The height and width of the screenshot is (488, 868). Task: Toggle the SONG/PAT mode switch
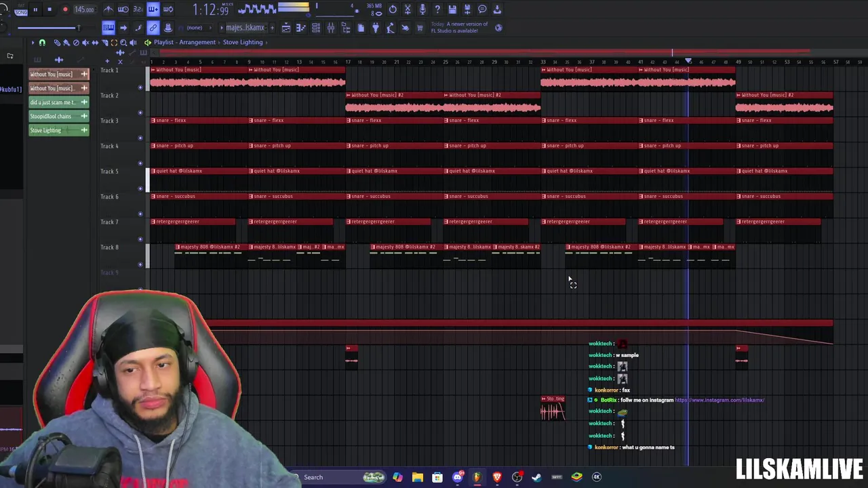pos(21,10)
